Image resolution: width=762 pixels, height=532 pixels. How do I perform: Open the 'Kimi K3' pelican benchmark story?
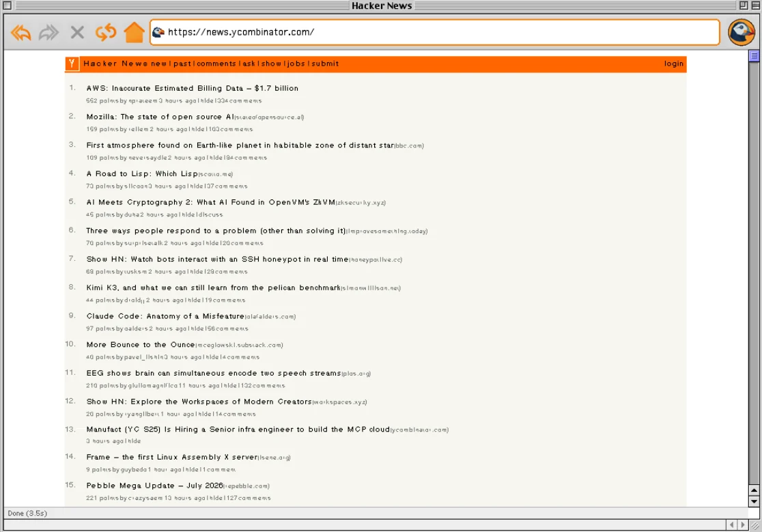click(213, 288)
